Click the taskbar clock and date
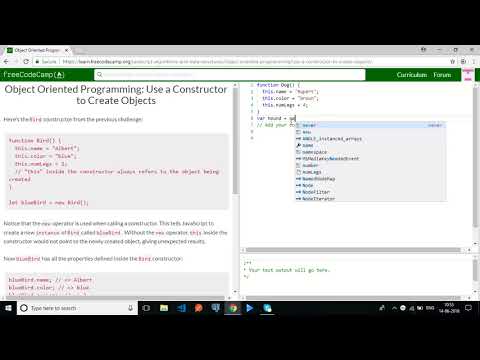 [x=449, y=308]
